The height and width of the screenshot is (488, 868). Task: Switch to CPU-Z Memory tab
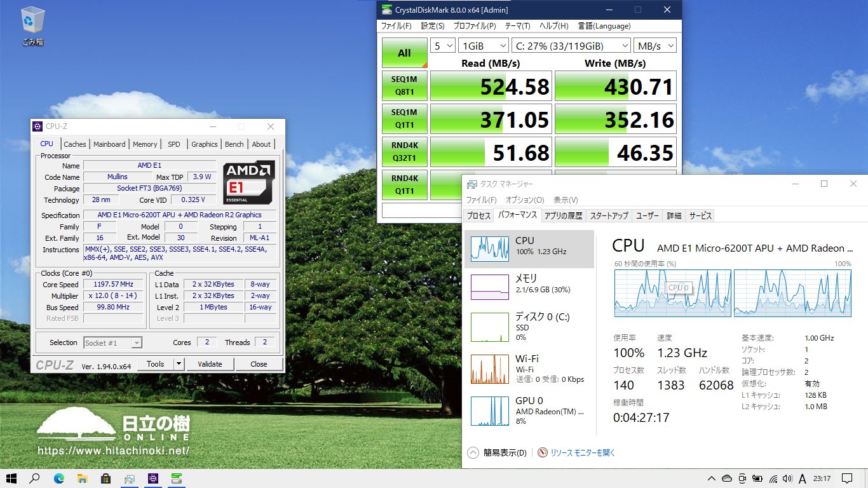145,144
